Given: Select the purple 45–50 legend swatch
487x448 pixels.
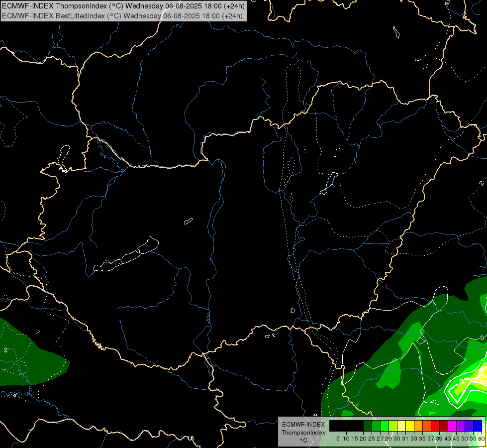Looking at the screenshot, I should tap(461, 426).
